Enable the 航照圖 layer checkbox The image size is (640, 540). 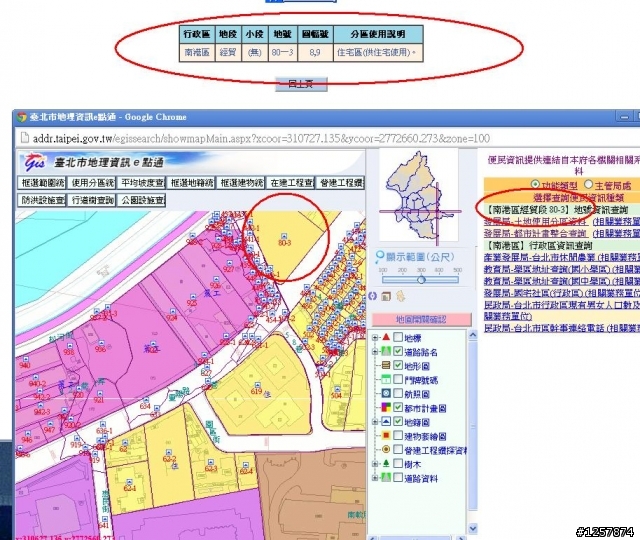(398, 393)
